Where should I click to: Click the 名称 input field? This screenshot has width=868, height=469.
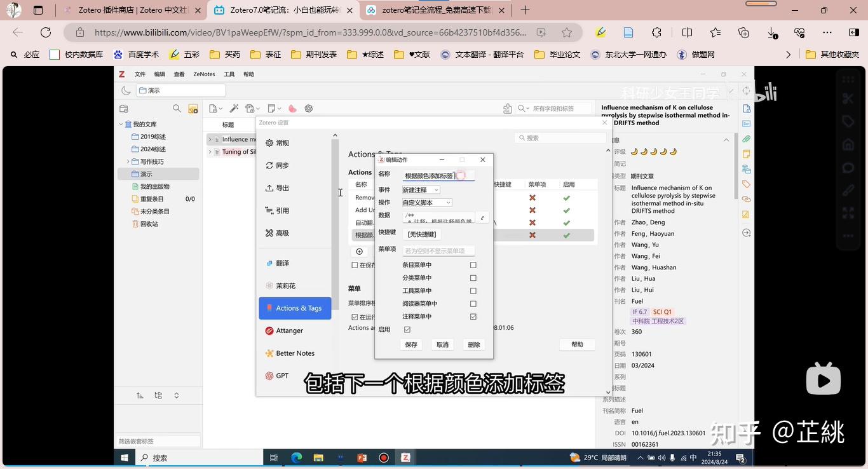(x=438, y=175)
